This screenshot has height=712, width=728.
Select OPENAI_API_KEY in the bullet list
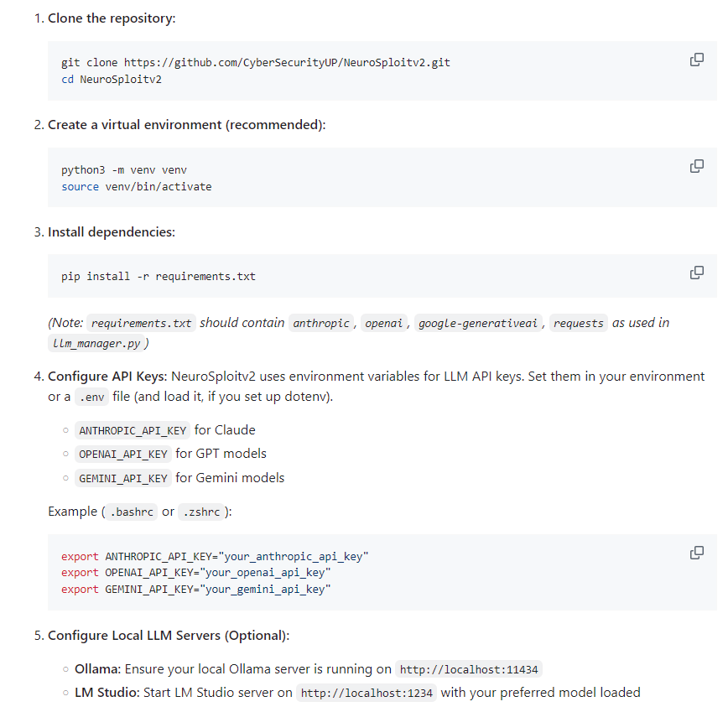click(122, 455)
